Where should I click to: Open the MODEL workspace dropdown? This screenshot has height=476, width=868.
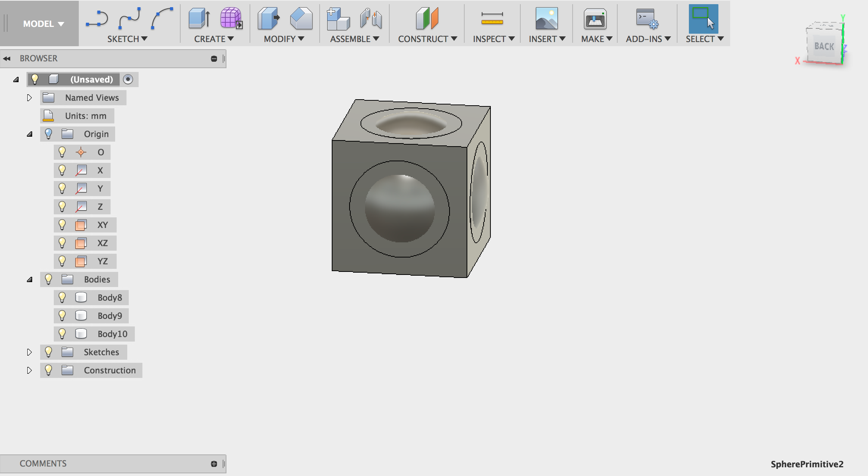(x=43, y=24)
